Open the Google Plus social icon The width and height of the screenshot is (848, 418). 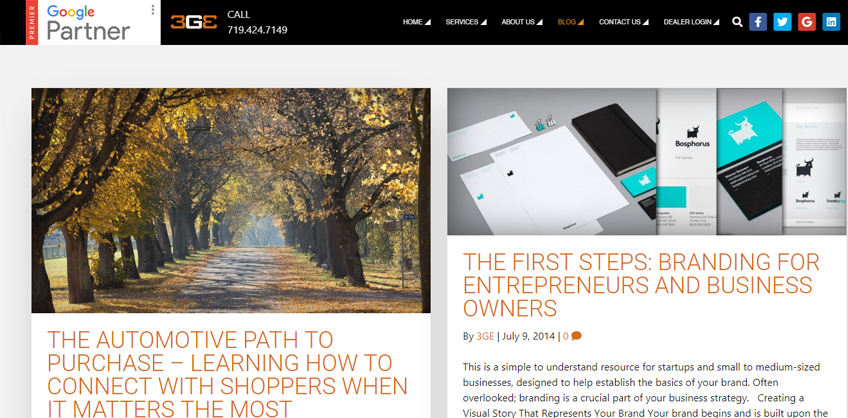coord(806,22)
